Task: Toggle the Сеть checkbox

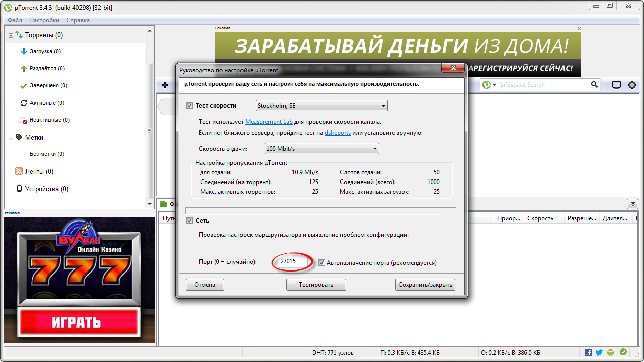Action: click(190, 221)
